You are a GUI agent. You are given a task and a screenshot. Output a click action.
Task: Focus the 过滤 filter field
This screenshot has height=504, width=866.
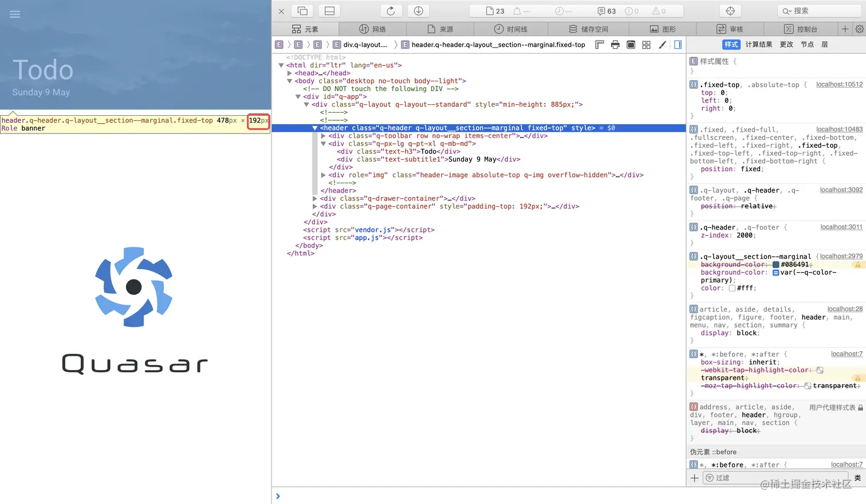tap(776, 478)
